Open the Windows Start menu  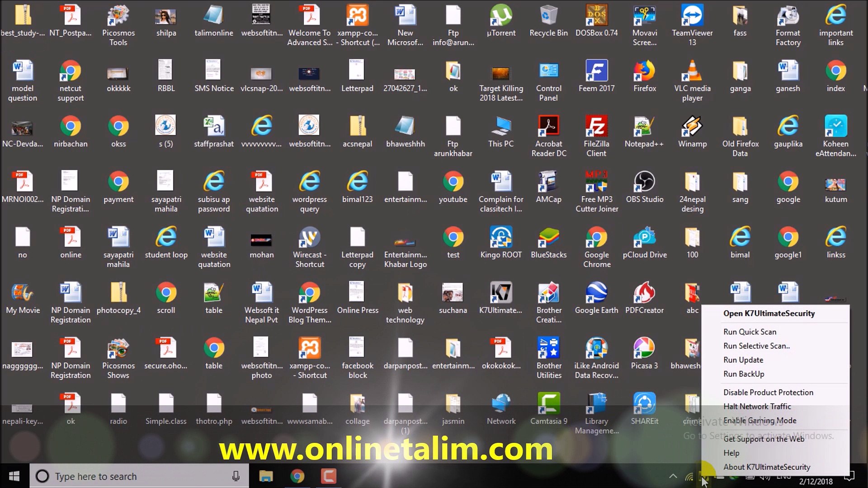click(14, 476)
